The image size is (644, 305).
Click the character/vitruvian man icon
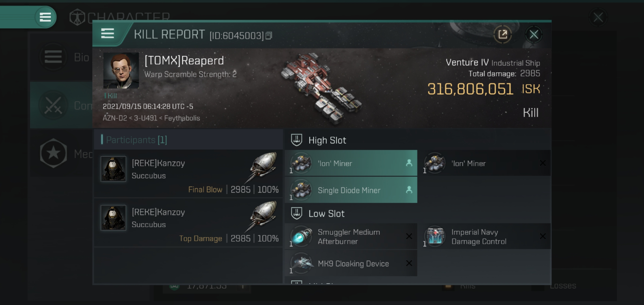coord(78,16)
